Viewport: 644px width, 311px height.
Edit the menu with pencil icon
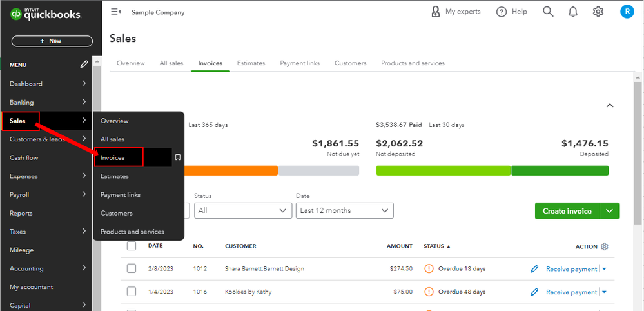[x=84, y=64]
